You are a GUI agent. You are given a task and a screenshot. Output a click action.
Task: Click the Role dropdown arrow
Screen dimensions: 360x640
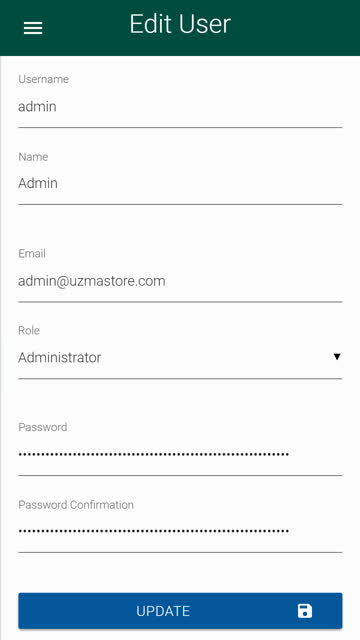pyautogui.click(x=337, y=357)
